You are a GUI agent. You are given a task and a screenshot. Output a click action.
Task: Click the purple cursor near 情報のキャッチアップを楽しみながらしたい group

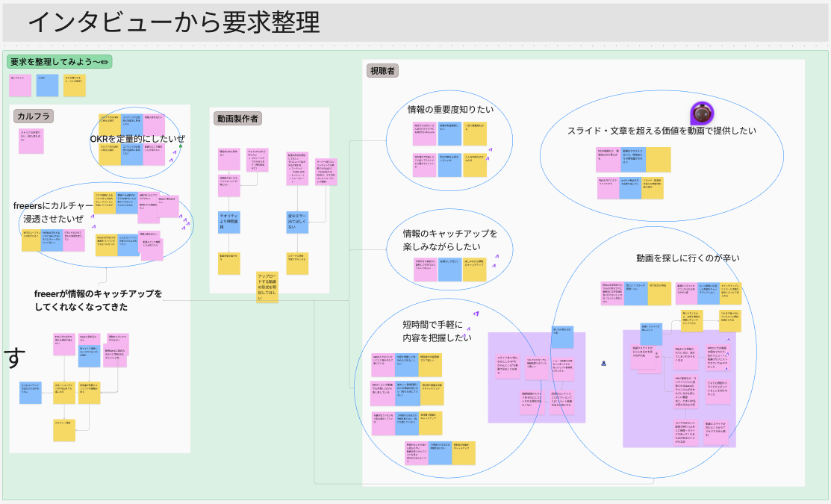pos(497,256)
